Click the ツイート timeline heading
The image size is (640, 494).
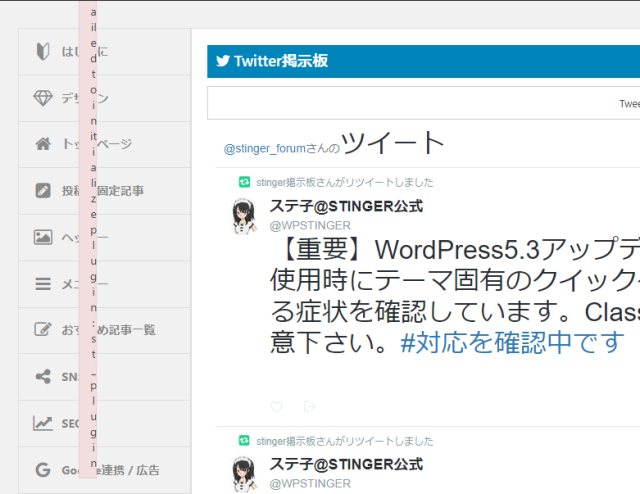393,143
